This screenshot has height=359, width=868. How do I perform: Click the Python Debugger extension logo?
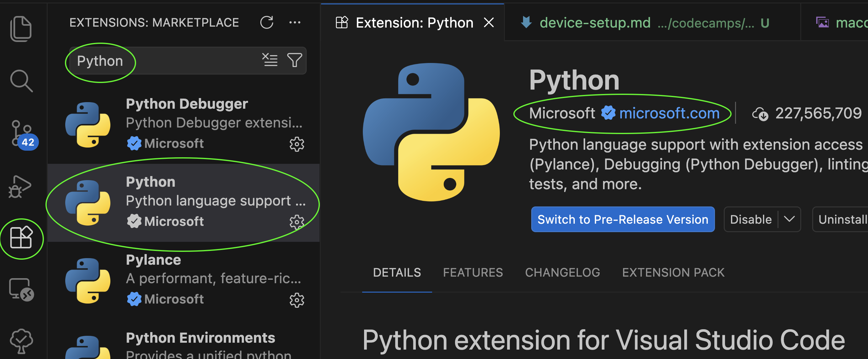pyautogui.click(x=88, y=124)
